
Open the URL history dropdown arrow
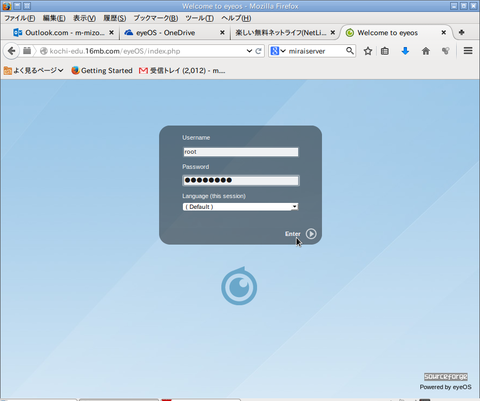[249, 51]
